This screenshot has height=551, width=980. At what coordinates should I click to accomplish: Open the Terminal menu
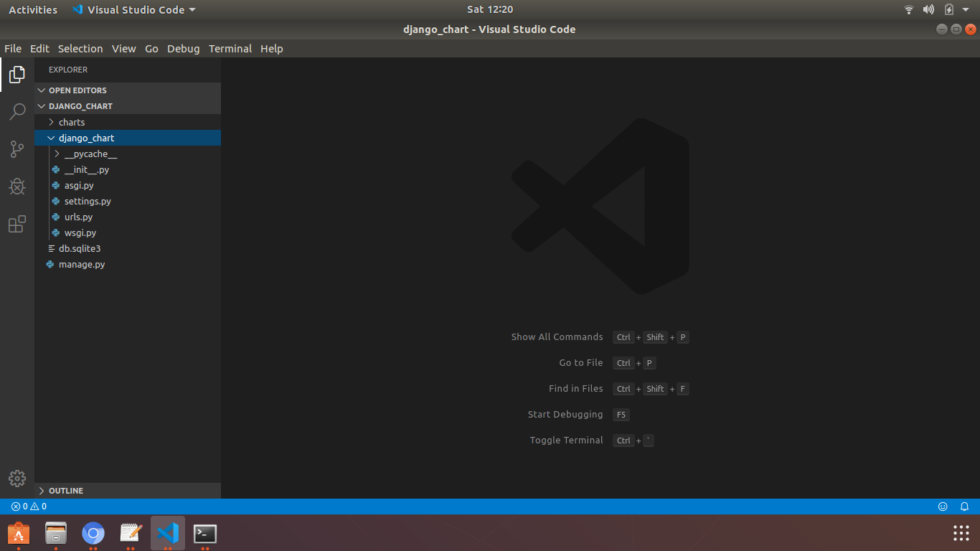[x=230, y=49]
